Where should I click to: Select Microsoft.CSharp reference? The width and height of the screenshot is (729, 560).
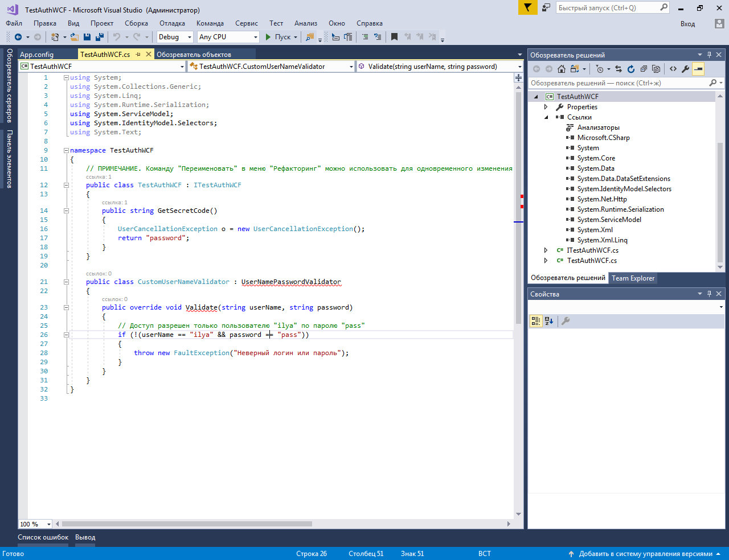tap(603, 138)
